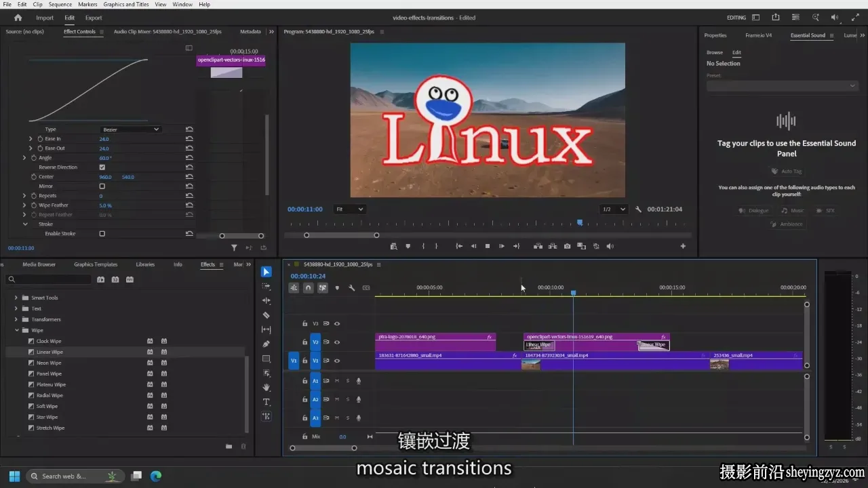The width and height of the screenshot is (868, 488).
Task: Open Windows Start menu
Action: point(14,476)
